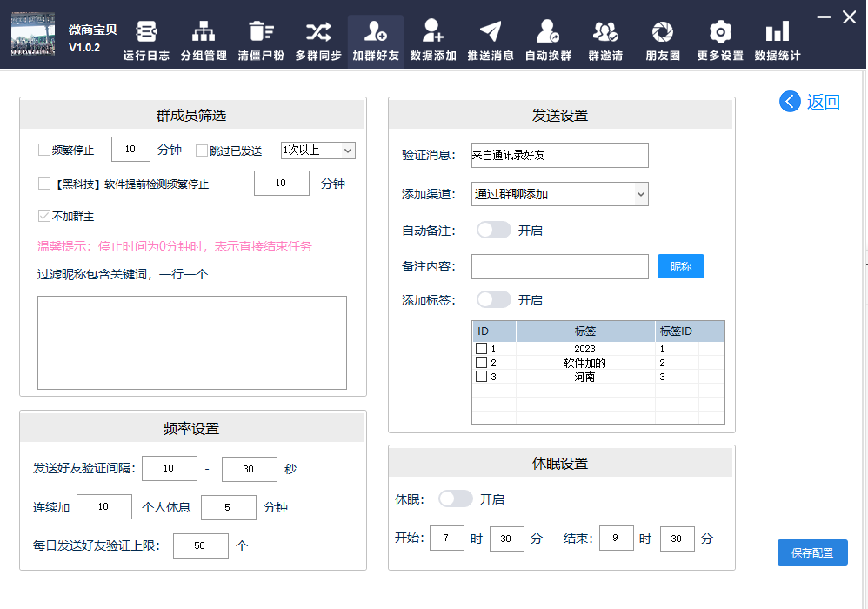The height and width of the screenshot is (609, 868).
Task: Click the 验证消息 text field
Action: (559, 156)
